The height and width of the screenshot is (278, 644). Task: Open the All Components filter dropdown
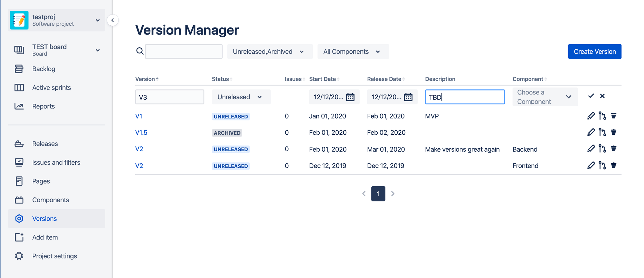353,52
